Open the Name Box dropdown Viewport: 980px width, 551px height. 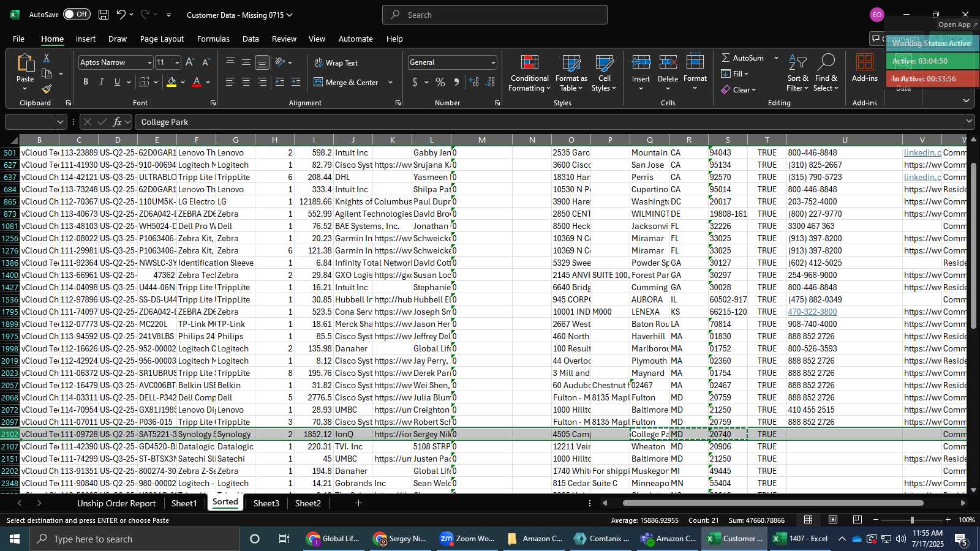pyautogui.click(x=60, y=122)
